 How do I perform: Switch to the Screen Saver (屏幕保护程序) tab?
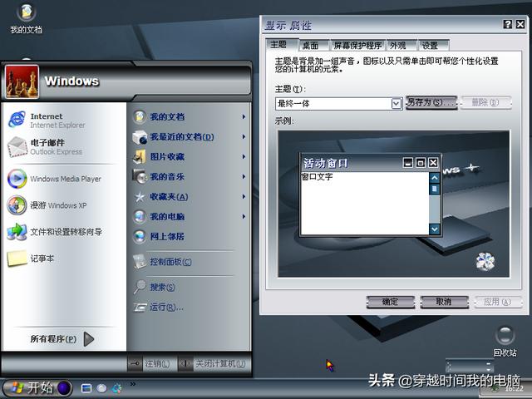[357, 46]
